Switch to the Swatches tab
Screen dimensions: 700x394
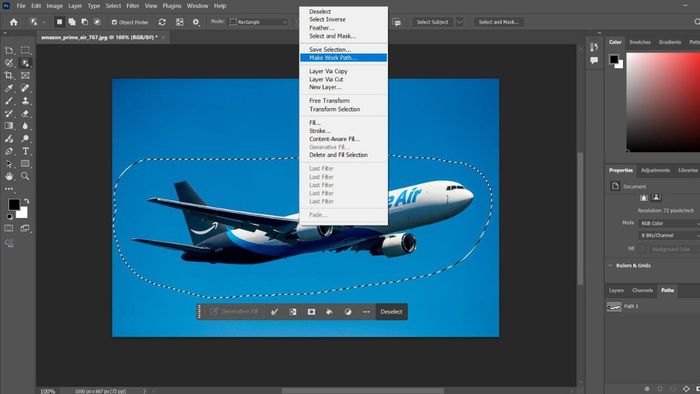click(x=640, y=42)
